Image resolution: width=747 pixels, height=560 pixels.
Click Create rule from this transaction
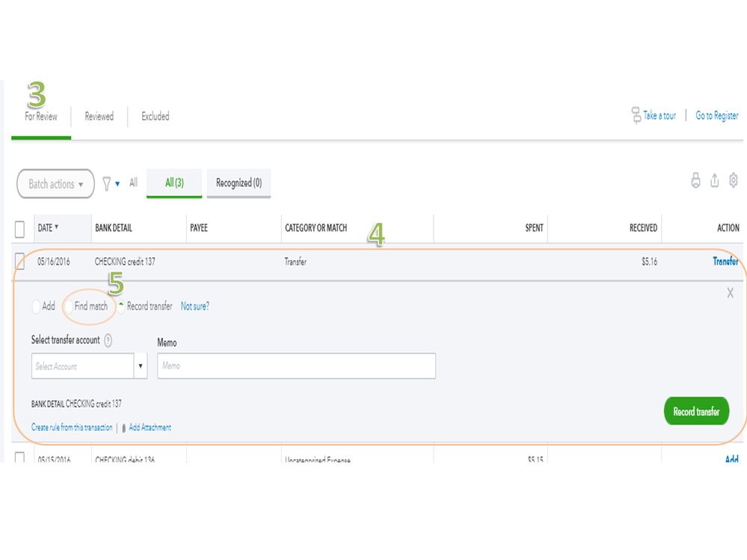tap(72, 427)
